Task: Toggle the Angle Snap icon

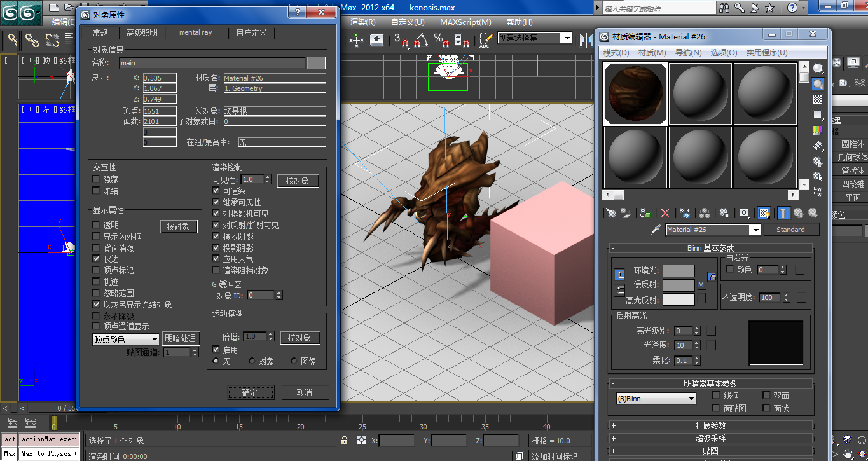Action: (x=420, y=39)
